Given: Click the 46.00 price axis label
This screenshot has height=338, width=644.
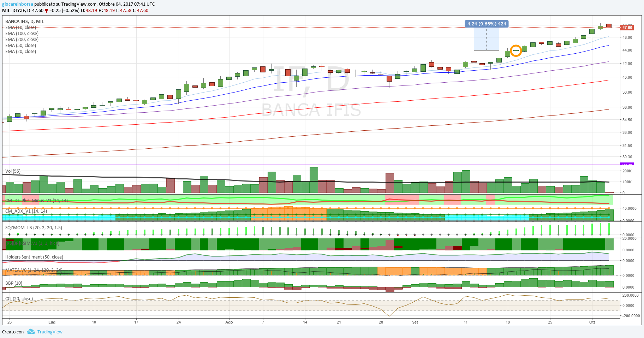Looking at the screenshot, I should (627, 37).
